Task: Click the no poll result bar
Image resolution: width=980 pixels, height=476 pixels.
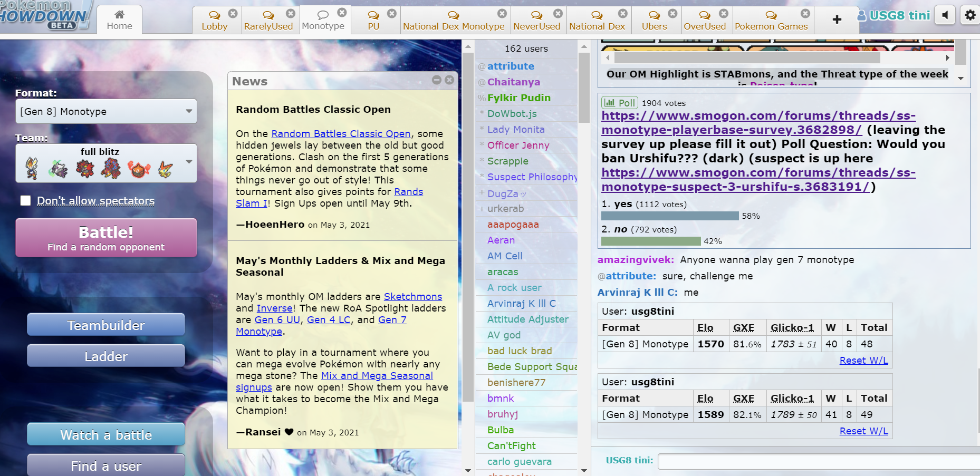Action: pos(651,241)
